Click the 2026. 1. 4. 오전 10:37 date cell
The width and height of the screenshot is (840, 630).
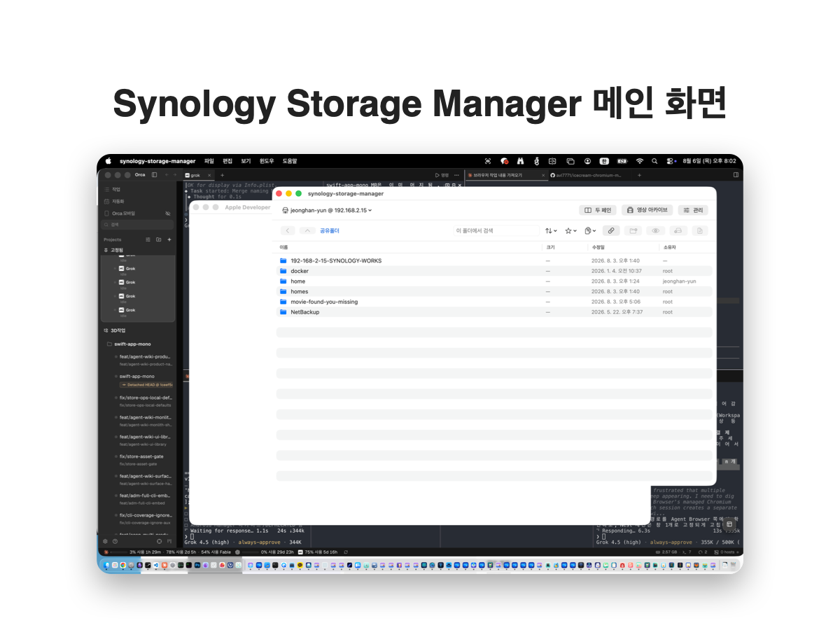[616, 271]
